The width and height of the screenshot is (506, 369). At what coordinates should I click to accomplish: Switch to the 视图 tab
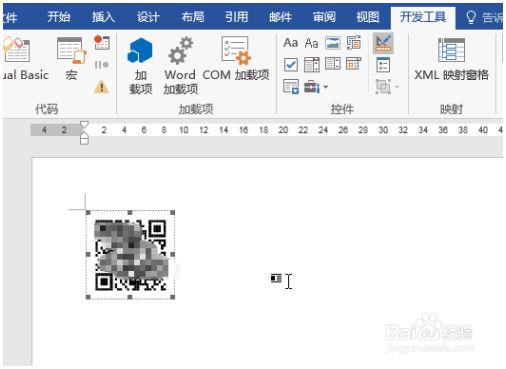coord(367,17)
